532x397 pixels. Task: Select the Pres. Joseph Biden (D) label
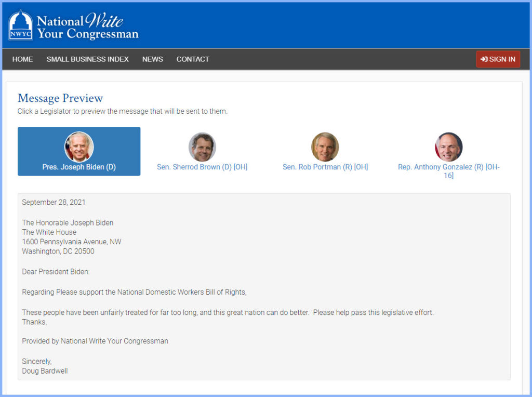click(x=79, y=167)
